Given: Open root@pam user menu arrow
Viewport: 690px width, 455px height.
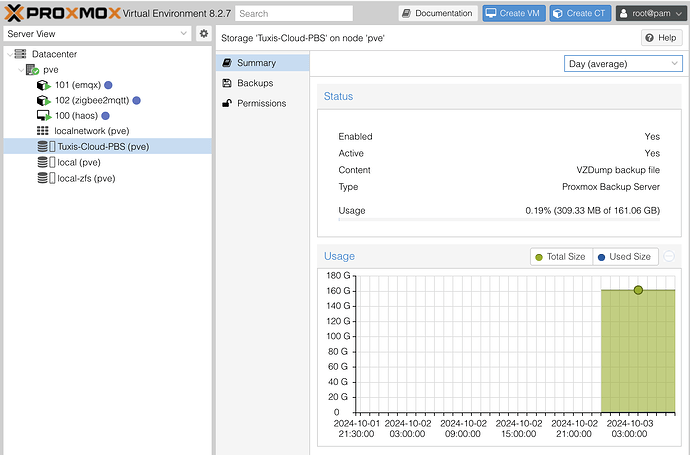Looking at the screenshot, I should (x=679, y=14).
